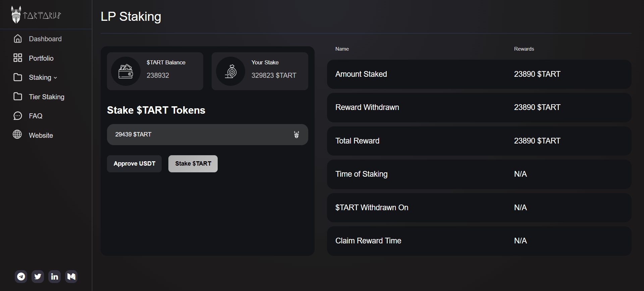Screen dimensions: 644x291
Task: Click the Tartarus logo in sidebar
Action: [36, 15]
